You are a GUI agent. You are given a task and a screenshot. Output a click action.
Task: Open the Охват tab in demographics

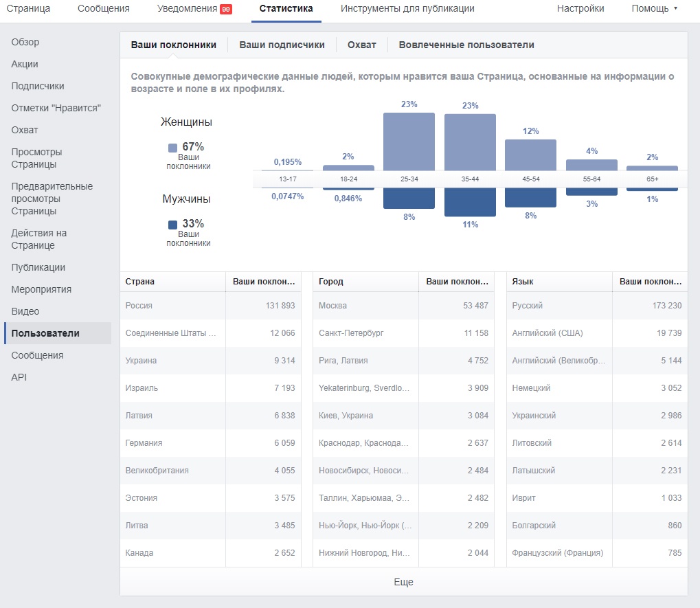361,45
